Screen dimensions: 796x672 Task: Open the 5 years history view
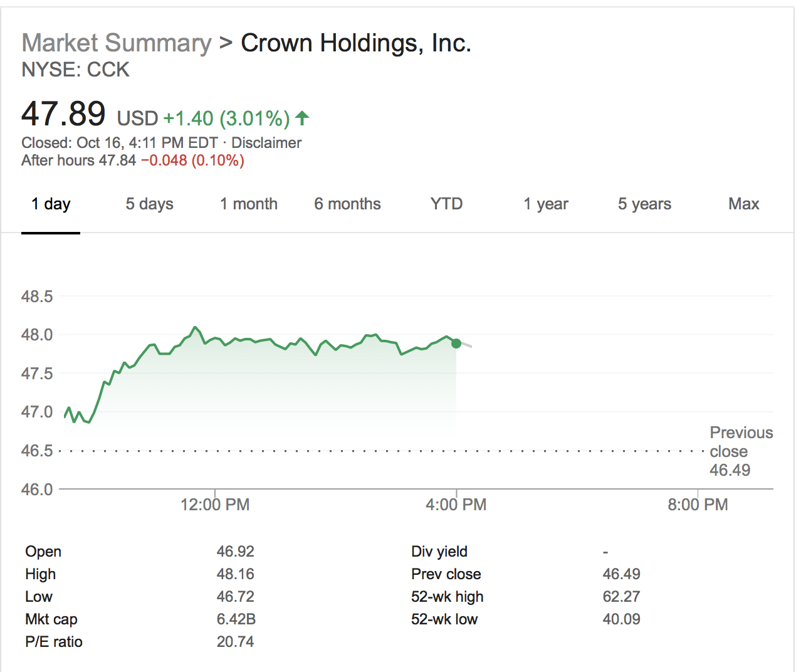click(644, 204)
